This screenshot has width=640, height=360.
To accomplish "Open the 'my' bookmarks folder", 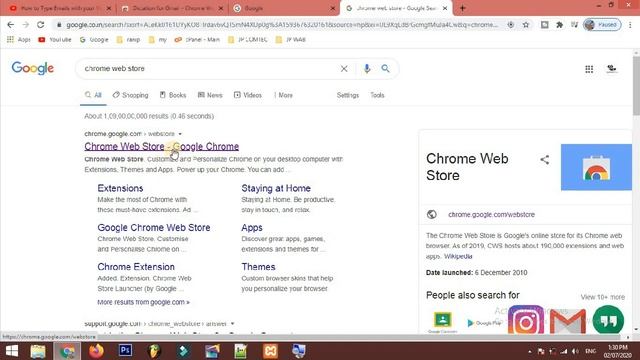I will point(158,40).
